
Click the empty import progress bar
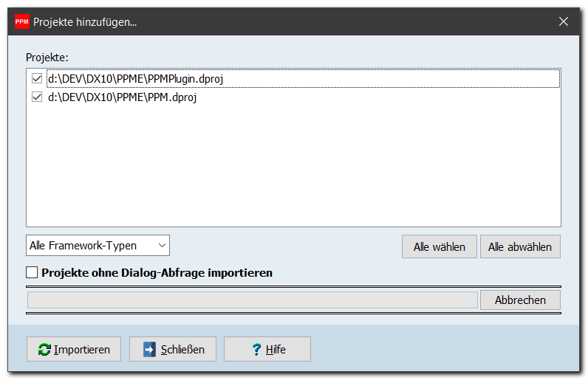point(252,300)
